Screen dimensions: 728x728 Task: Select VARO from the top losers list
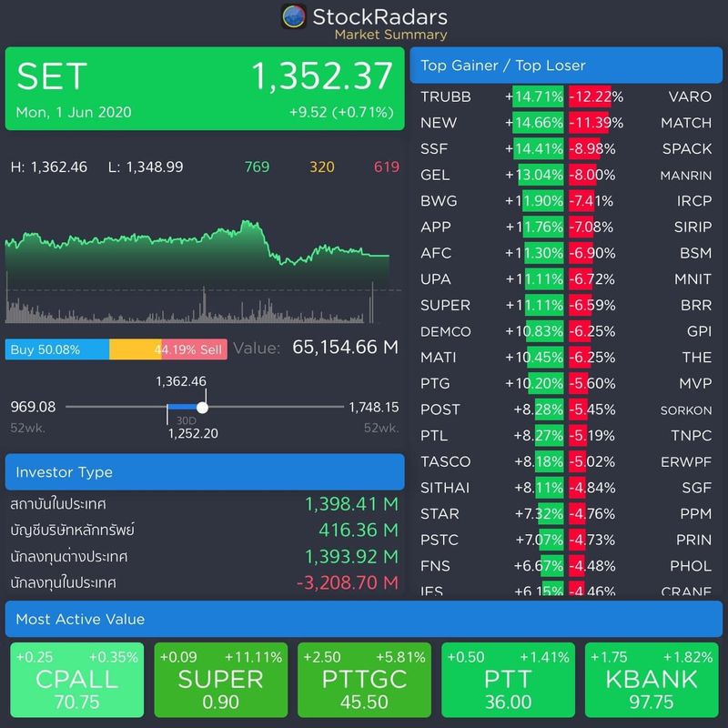click(x=691, y=96)
